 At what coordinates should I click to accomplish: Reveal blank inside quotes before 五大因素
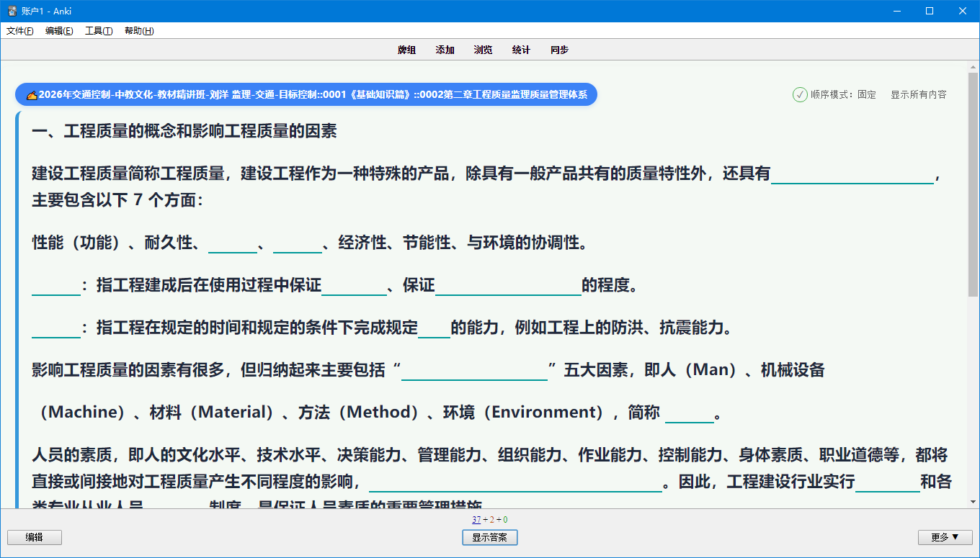(475, 370)
